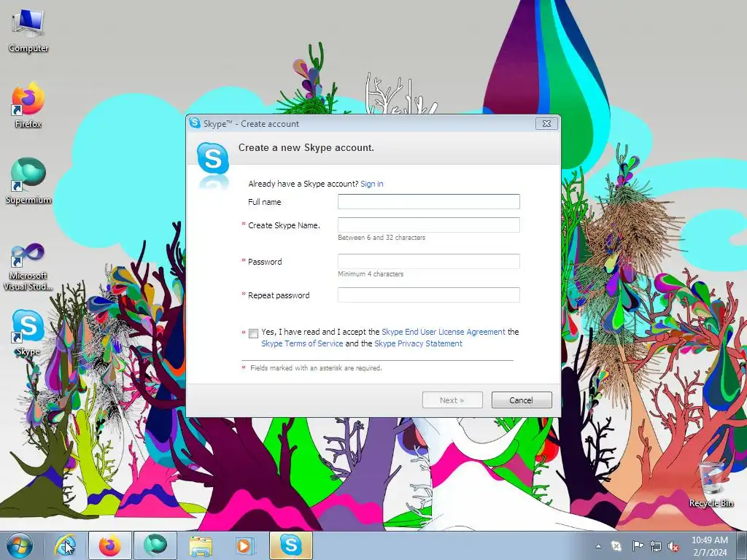Click the large Skype logo in dialog header

212,159
